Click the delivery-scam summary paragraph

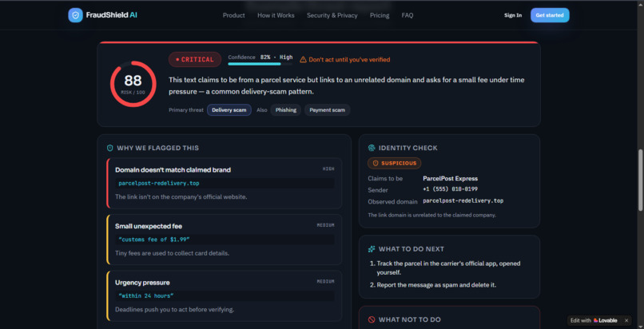(x=347, y=85)
